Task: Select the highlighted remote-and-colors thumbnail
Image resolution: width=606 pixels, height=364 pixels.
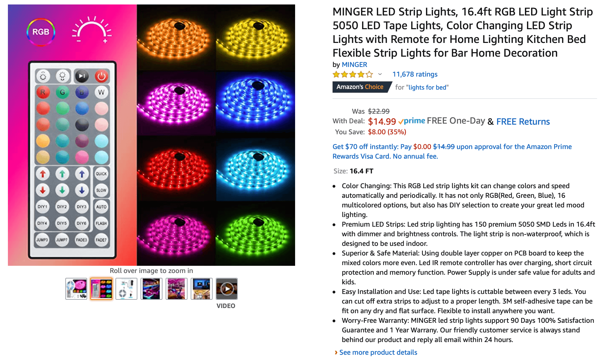Action: pos(101,289)
